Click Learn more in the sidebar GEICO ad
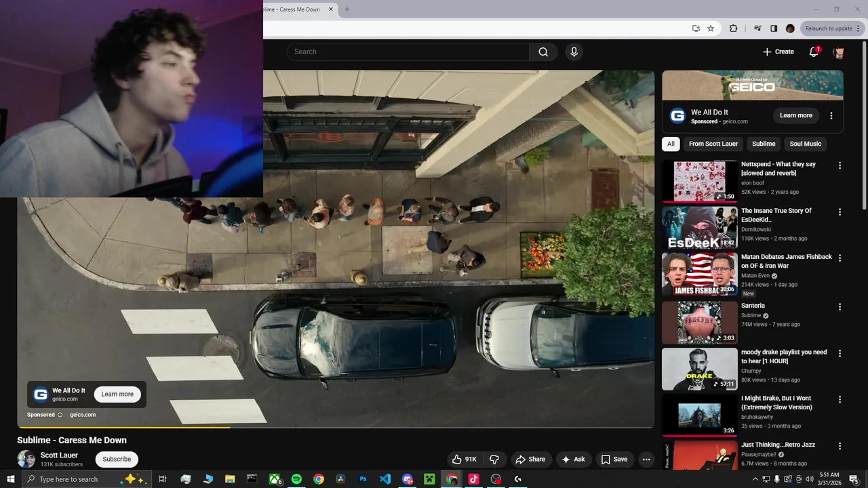868x488 pixels. pyautogui.click(x=795, y=115)
